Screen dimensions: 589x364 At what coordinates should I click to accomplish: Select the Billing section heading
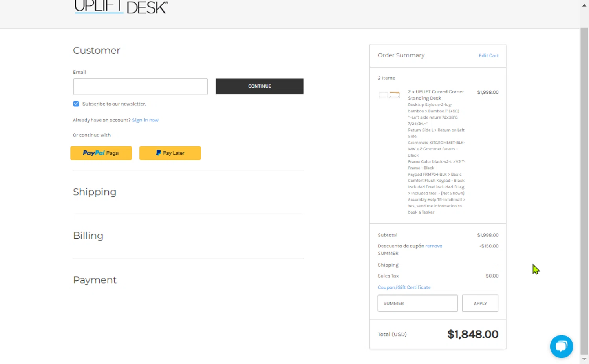tap(88, 236)
